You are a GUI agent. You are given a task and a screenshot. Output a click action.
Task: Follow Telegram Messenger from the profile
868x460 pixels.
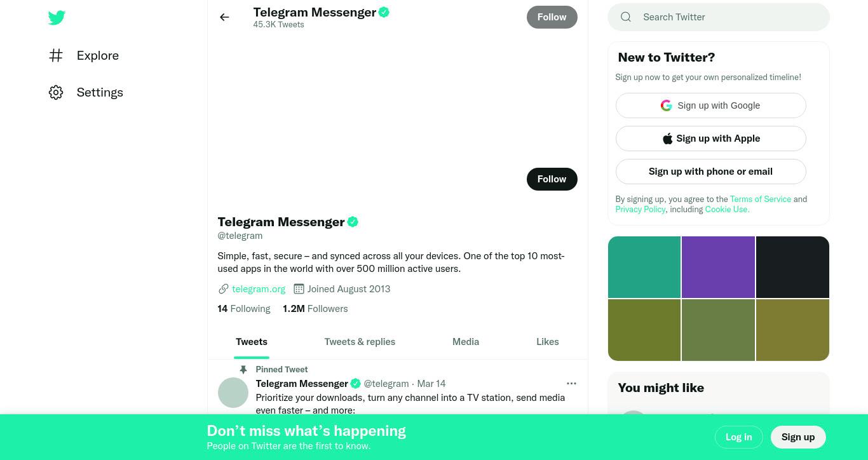552,179
